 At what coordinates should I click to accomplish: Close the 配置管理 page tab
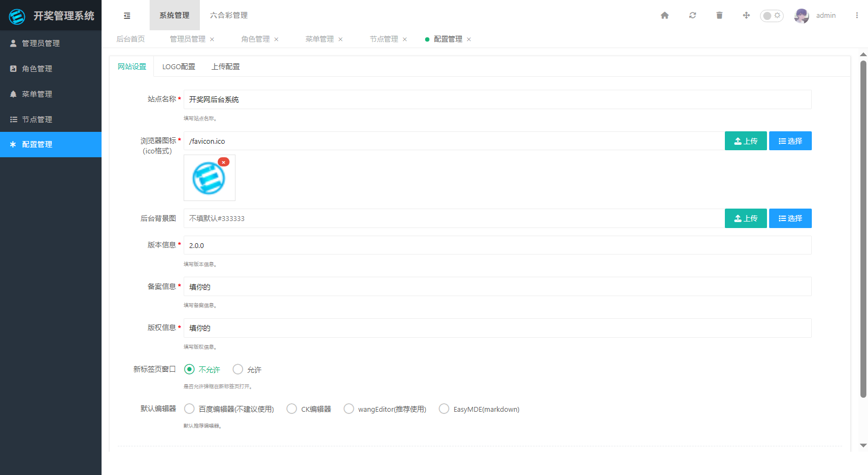pos(469,39)
